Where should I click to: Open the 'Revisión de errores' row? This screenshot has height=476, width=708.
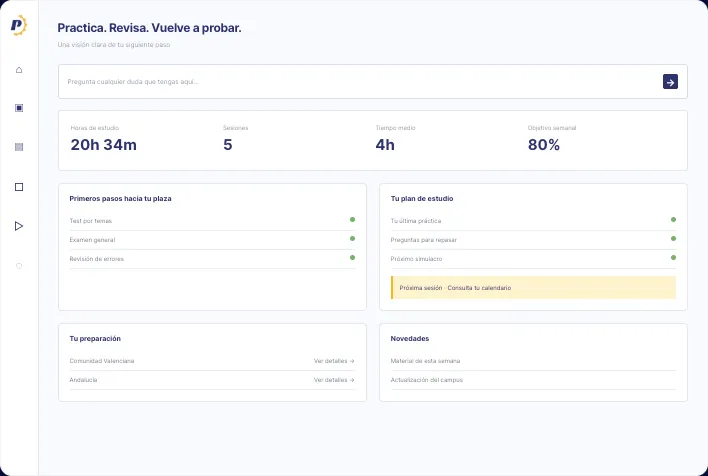212,259
